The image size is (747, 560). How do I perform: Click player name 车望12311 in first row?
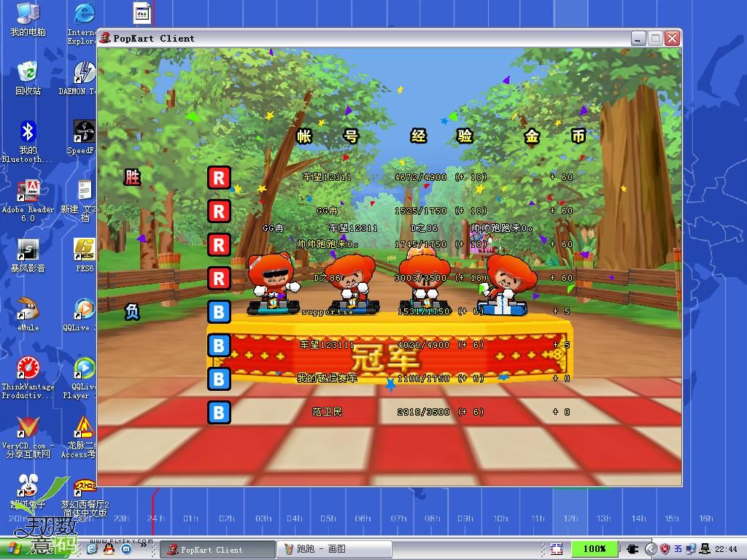coord(327,177)
